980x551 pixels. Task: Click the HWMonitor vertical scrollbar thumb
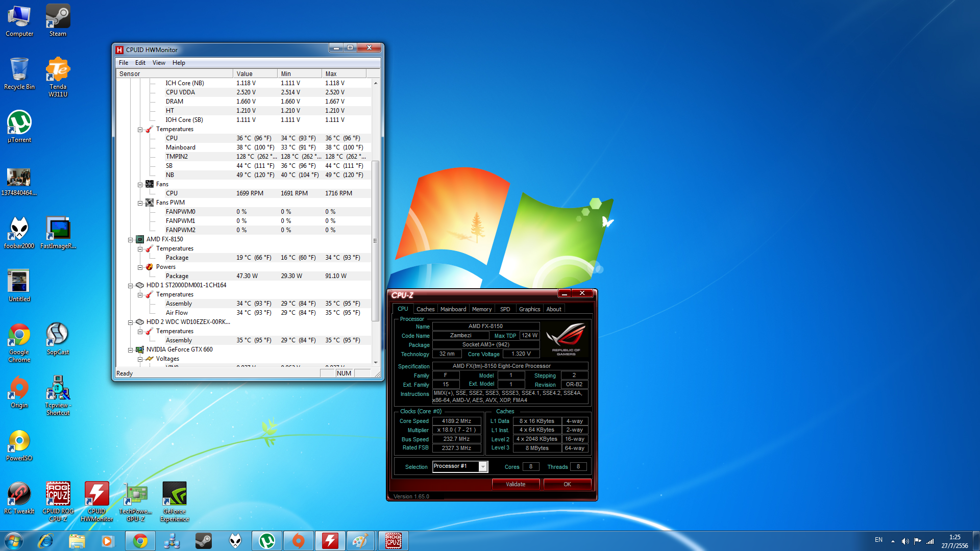coord(376,240)
